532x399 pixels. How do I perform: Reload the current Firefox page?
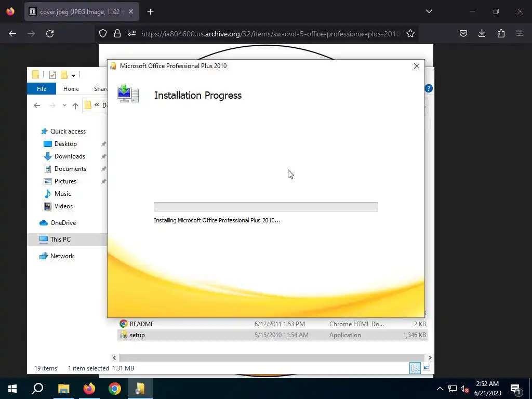[x=50, y=34]
